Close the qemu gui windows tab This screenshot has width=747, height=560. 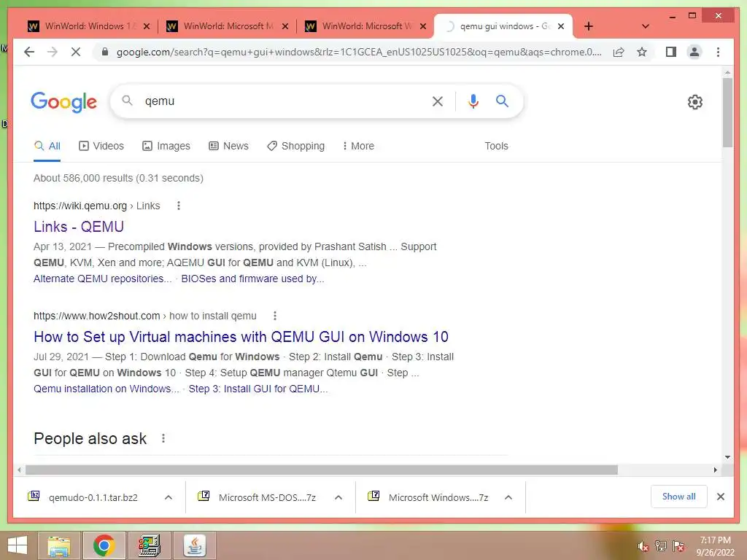[x=561, y=27]
